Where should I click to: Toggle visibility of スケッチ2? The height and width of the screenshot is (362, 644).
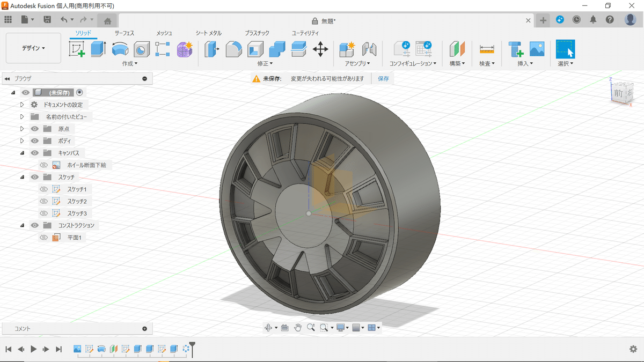[x=44, y=201]
